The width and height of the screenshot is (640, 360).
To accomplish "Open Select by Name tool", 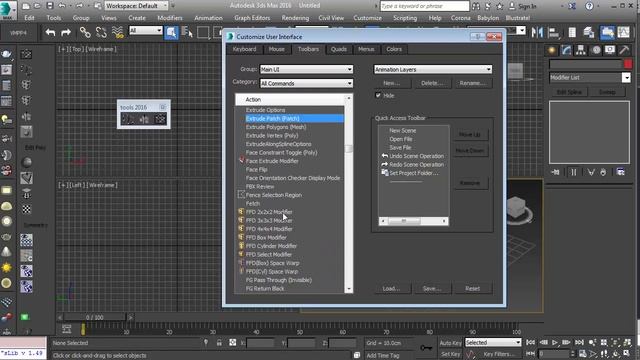I will [x=187, y=32].
